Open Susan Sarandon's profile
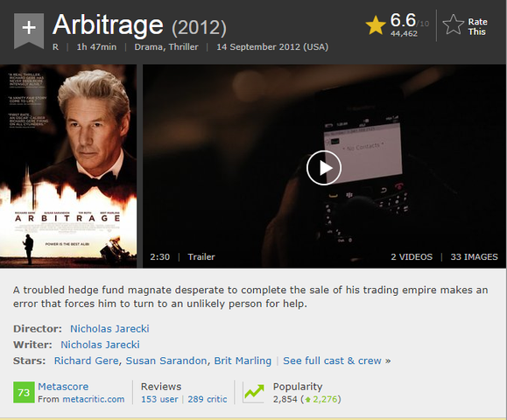 166,360
